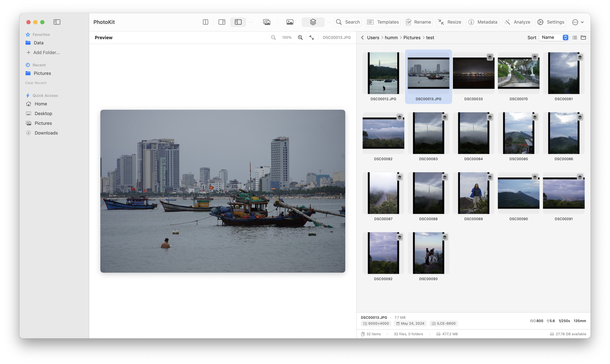Click the folder icon beside list view

pos(583,38)
